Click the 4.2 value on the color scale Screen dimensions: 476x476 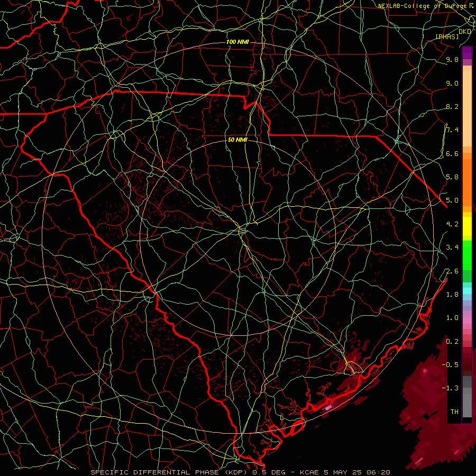(x=452, y=224)
